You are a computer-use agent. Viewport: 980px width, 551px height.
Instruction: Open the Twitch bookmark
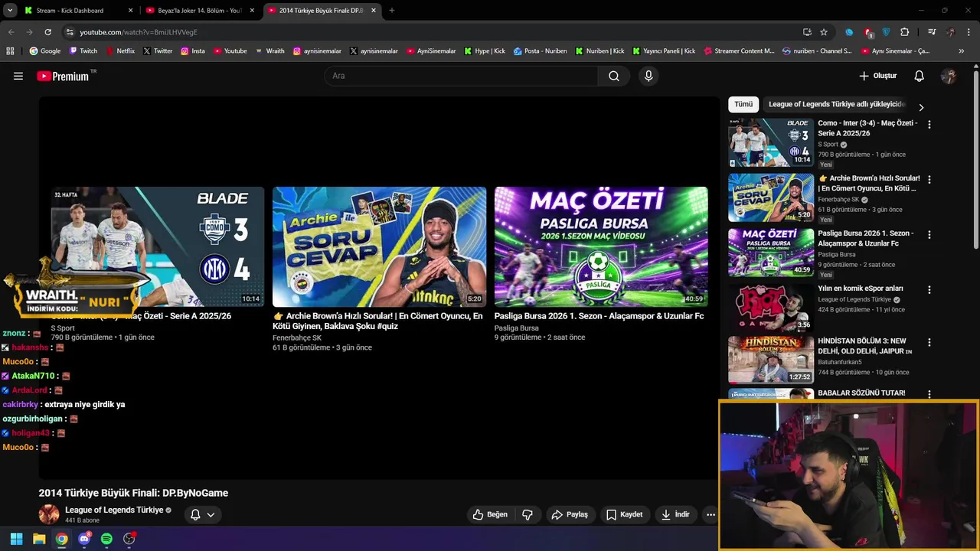[83, 51]
